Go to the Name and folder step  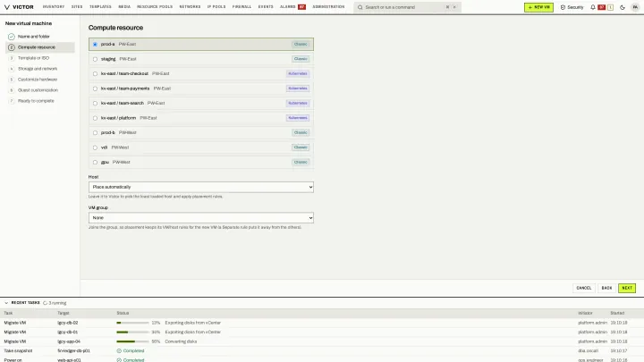tap(40, 37)
